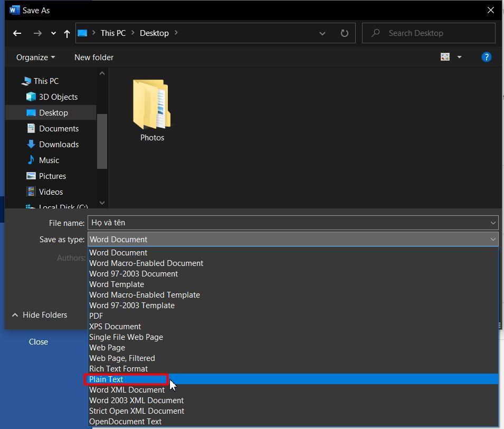Select This PC in the navigation pane

[x=44, y=81]
